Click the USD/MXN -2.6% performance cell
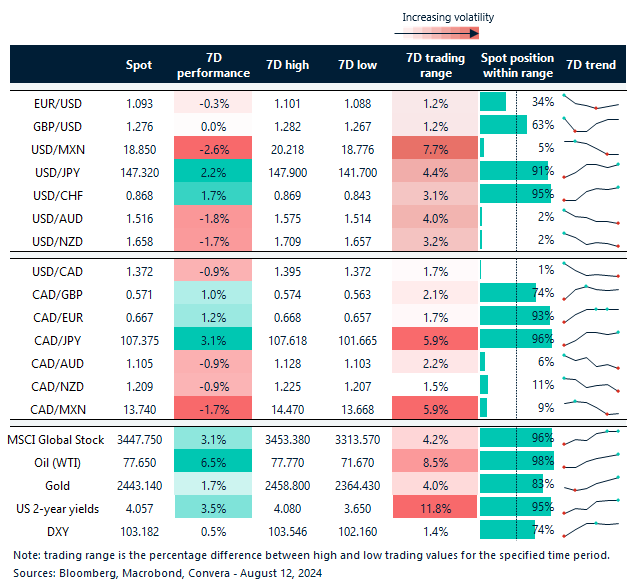The width and height of the screenshot is (632, 587). 213,148
